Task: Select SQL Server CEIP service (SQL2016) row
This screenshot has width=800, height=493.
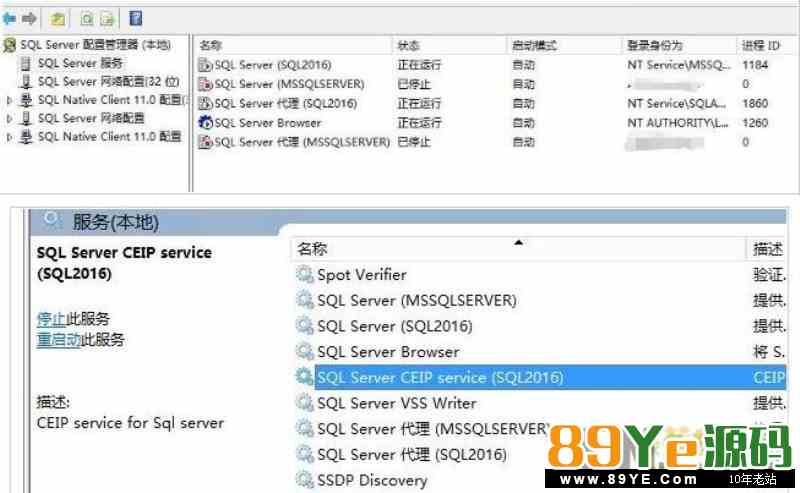Action: click(x=550, y=378)
